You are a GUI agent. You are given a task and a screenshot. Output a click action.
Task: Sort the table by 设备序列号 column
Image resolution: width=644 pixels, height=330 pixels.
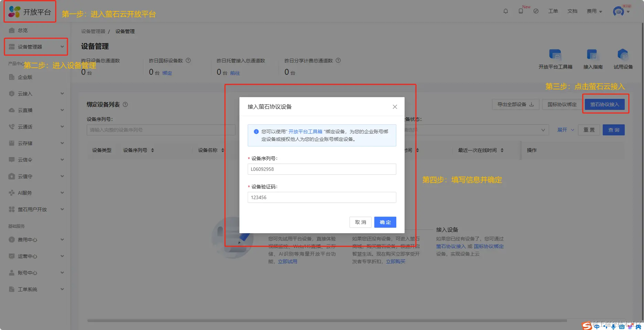[152, 150]
